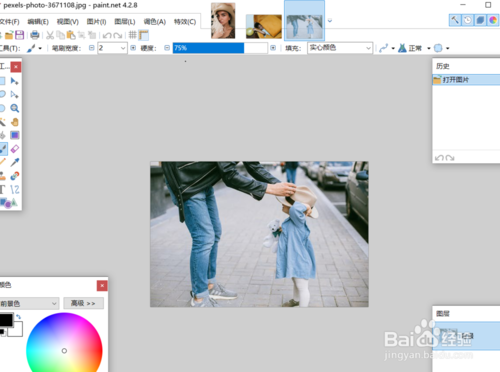Click the white secondary color swatch
The width and height of the screenshot is (500, 372).
(16, 329)
